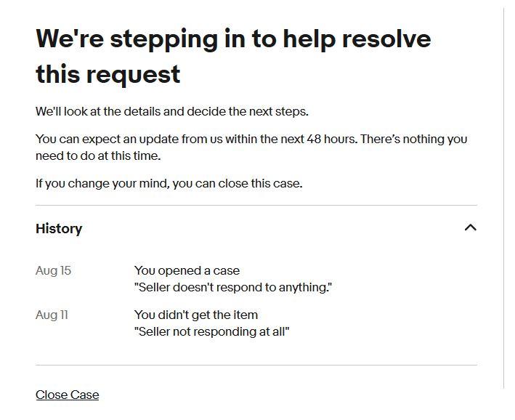Click "We'll look at the details" sentence

[x=172, y=111]
